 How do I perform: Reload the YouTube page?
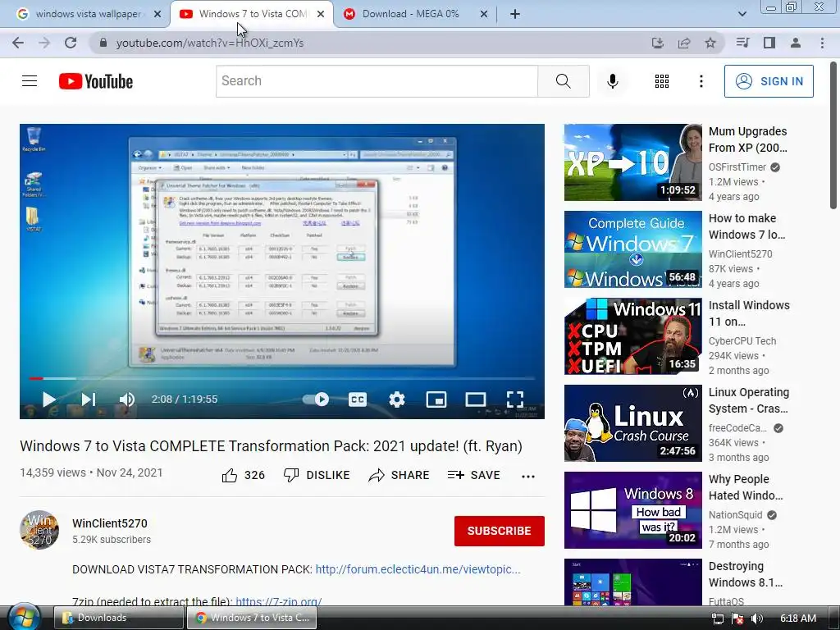point(71,43)
